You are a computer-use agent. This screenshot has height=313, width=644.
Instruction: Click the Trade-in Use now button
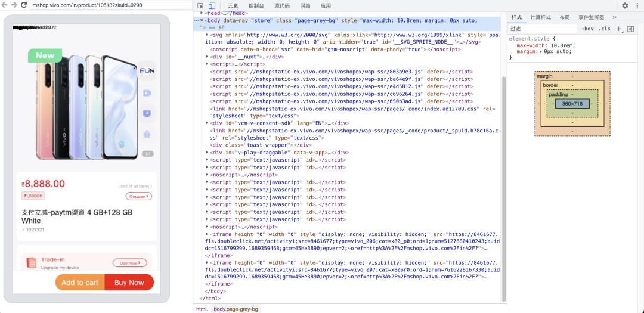click(129, 263)
